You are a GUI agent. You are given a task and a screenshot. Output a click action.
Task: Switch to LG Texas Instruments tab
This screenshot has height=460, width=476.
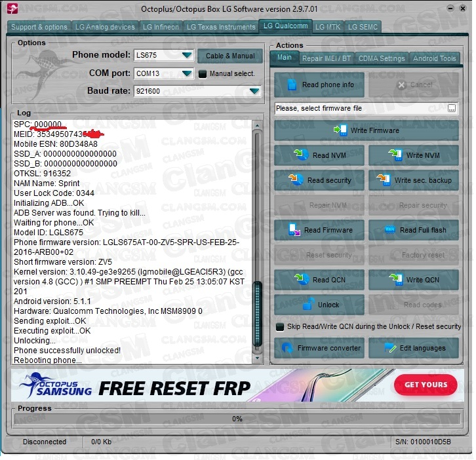coord(221,27)
